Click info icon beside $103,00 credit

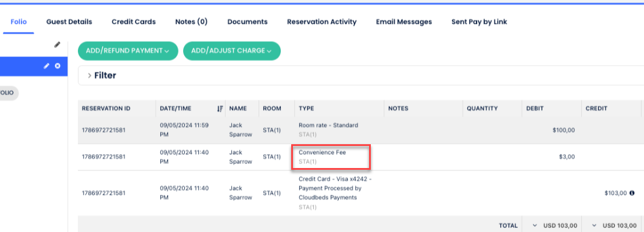coord(632,192)
